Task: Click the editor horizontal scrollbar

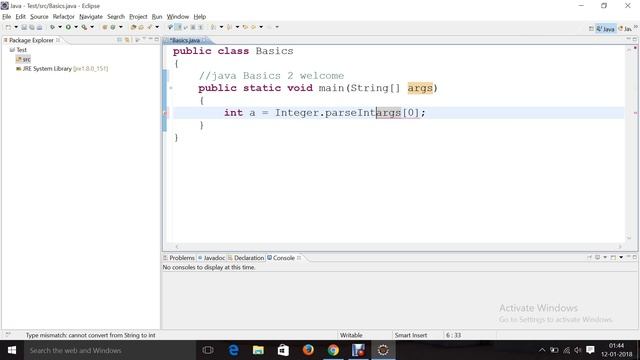Action: tap(398, 247)
